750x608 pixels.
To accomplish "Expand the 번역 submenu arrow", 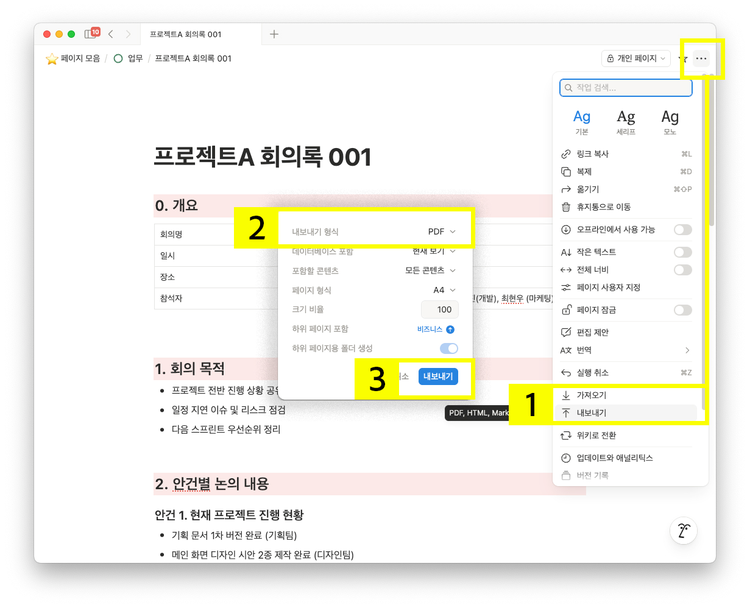I will click(x=687, y=350).
